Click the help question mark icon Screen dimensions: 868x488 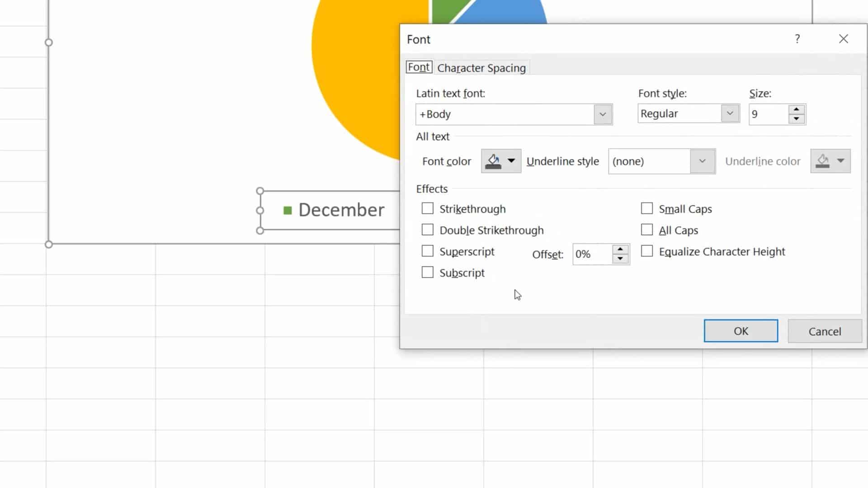pos(797,39)
